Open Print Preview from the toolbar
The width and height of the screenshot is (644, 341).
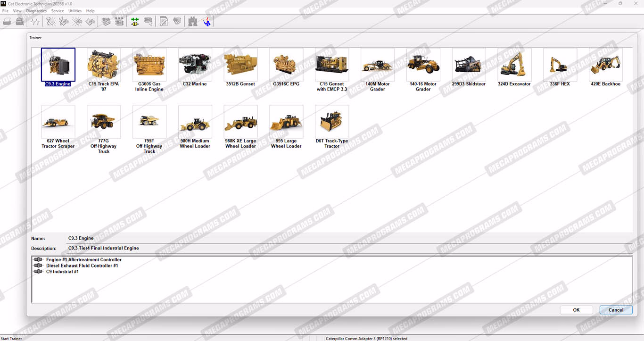20,21
